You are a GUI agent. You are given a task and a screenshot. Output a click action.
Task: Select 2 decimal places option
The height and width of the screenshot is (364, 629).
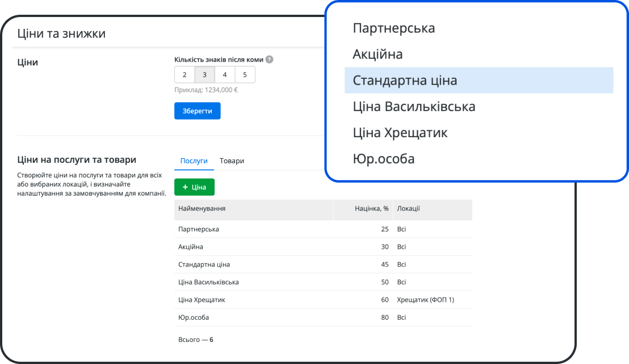click(x=184, y=74)
